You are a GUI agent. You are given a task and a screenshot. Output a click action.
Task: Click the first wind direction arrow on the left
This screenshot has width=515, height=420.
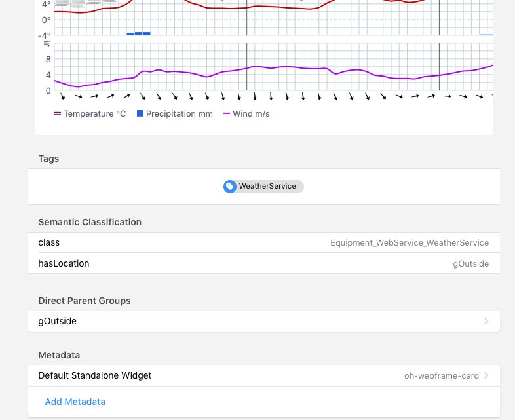[62, 97]
